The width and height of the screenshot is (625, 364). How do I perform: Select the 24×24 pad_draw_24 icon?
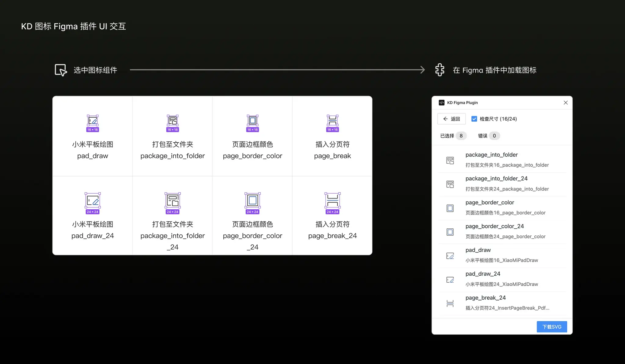coord(92,200)
